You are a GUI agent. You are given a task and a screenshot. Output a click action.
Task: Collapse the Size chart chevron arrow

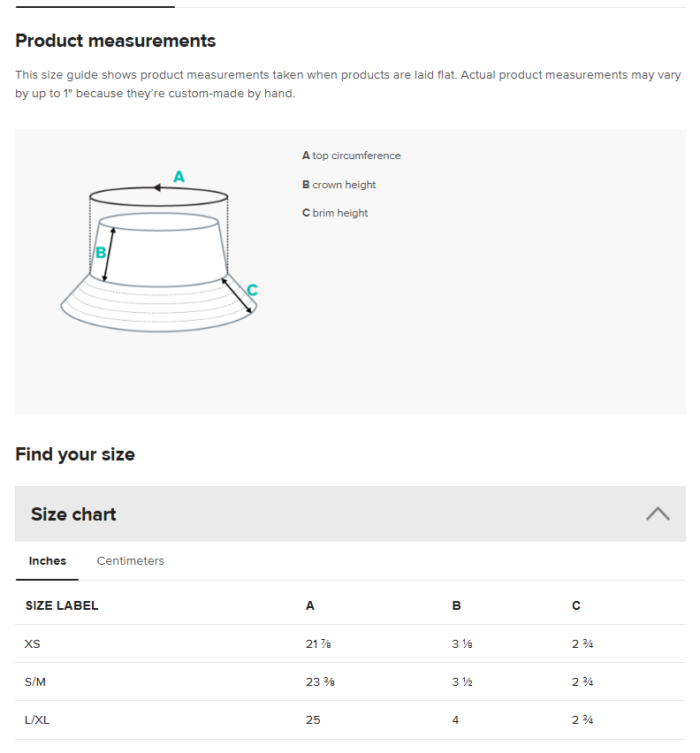[658, 513]
